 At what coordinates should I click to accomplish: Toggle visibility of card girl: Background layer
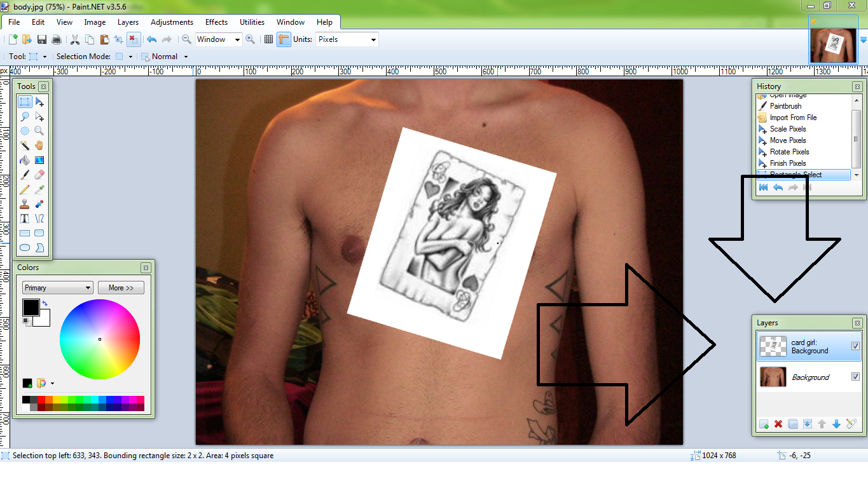pyautogui.click(x=855, y=346)
